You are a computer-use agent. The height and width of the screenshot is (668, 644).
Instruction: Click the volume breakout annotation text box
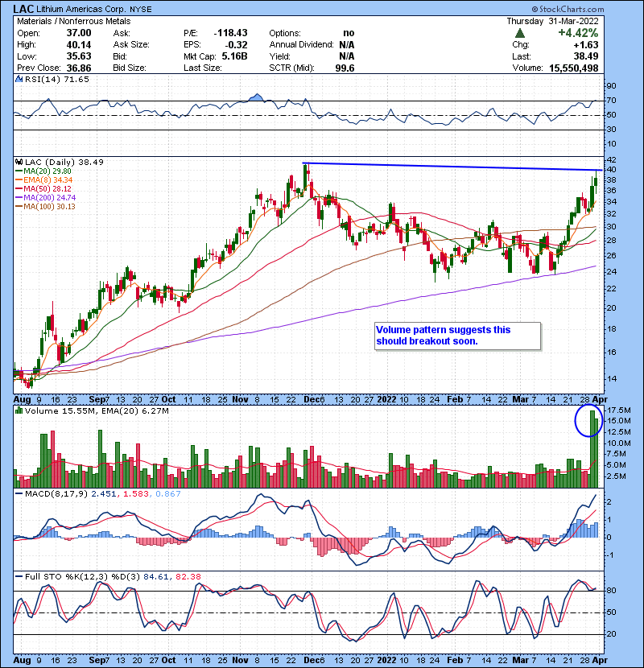[x=458, y=336]
